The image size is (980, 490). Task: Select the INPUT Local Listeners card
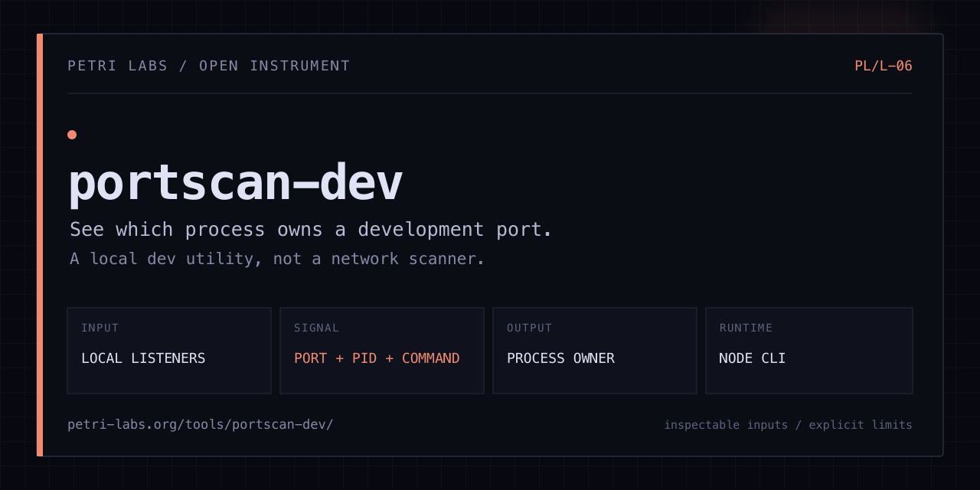[x=169, y=351]
